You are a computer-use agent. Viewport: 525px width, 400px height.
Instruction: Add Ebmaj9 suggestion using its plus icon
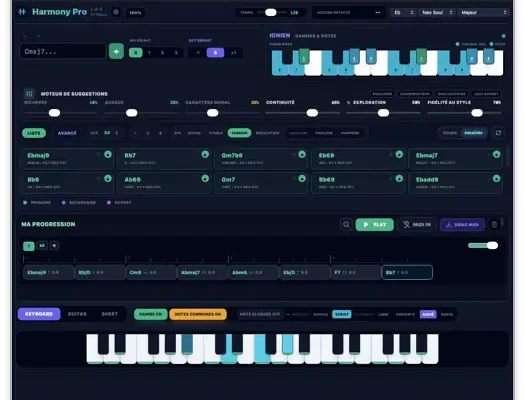108,154
